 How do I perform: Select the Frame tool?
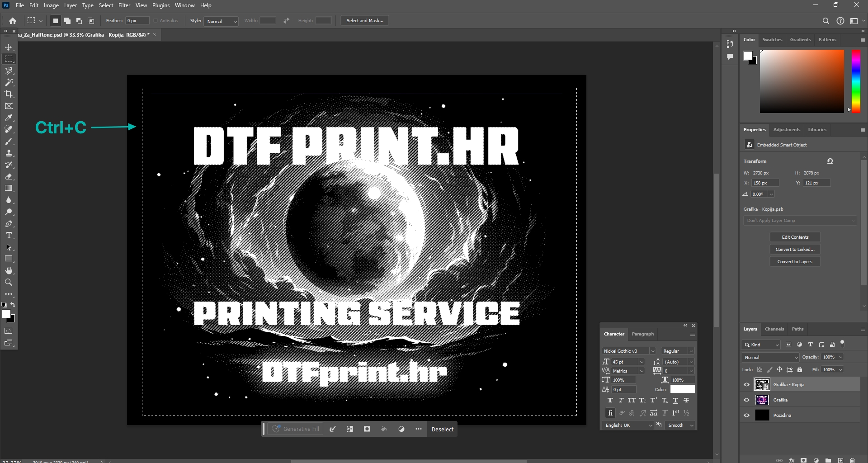pos(9,106)
